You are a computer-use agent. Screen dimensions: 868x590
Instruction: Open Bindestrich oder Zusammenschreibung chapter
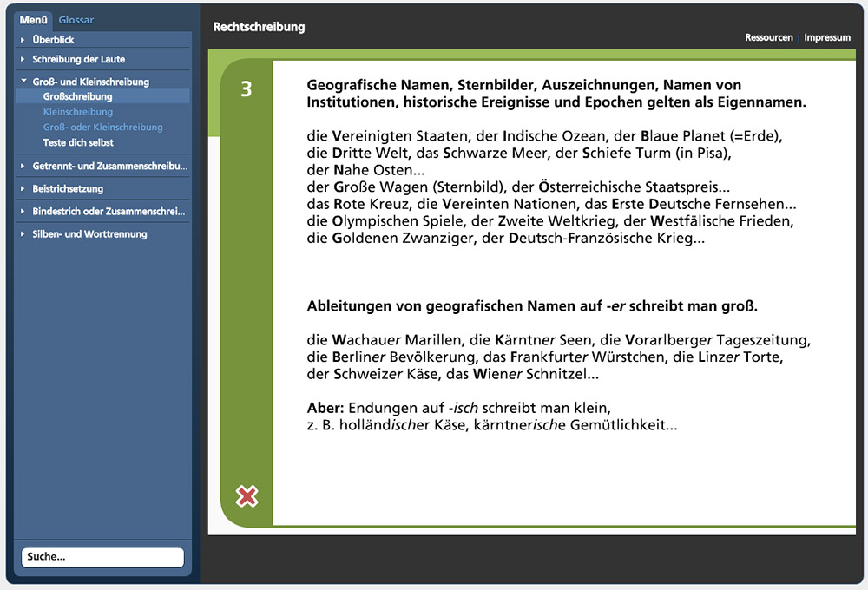point(108,212)
